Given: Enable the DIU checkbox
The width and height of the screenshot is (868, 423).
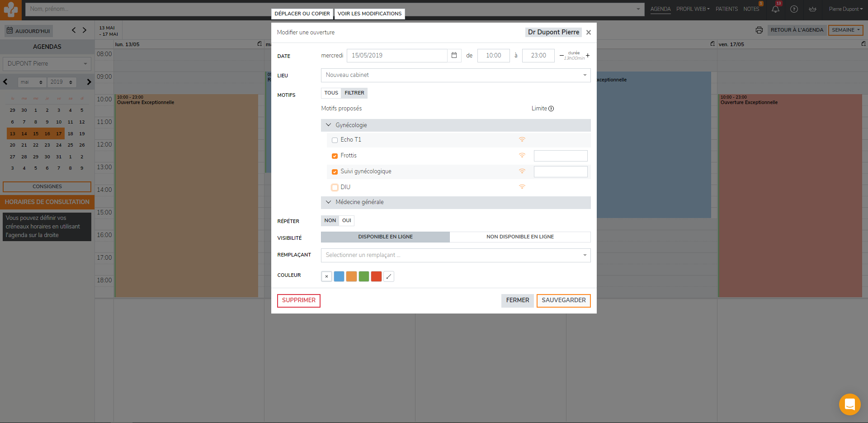Looking at the screenshot, I should (335, 187).
